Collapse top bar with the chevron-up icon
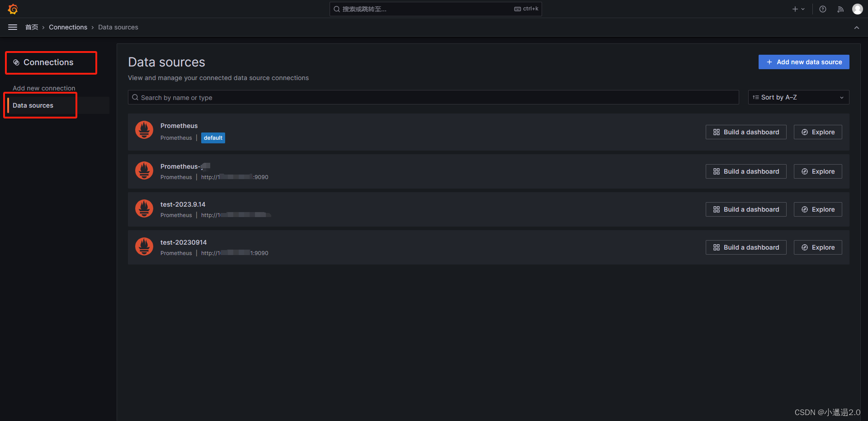Viewport: 868px width, 421px height. click(x=857, y=28)
